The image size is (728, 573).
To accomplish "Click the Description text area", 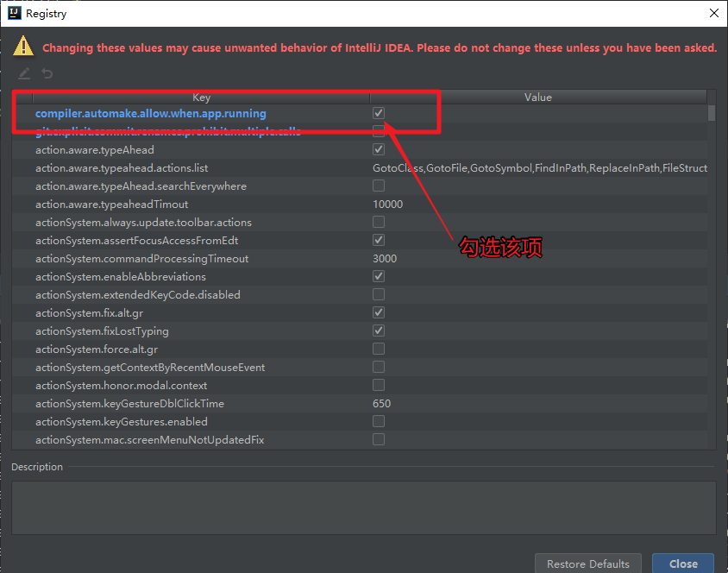I will [x=363, y=507].
